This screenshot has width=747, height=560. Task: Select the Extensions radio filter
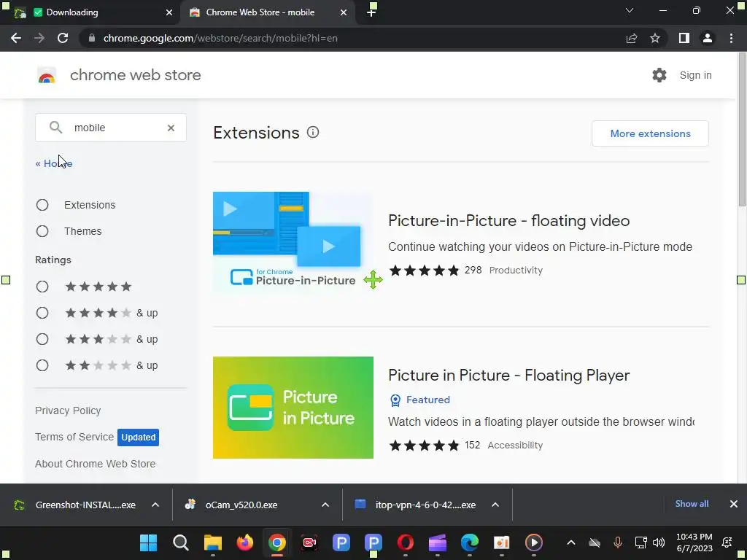[x=42, y=205]
